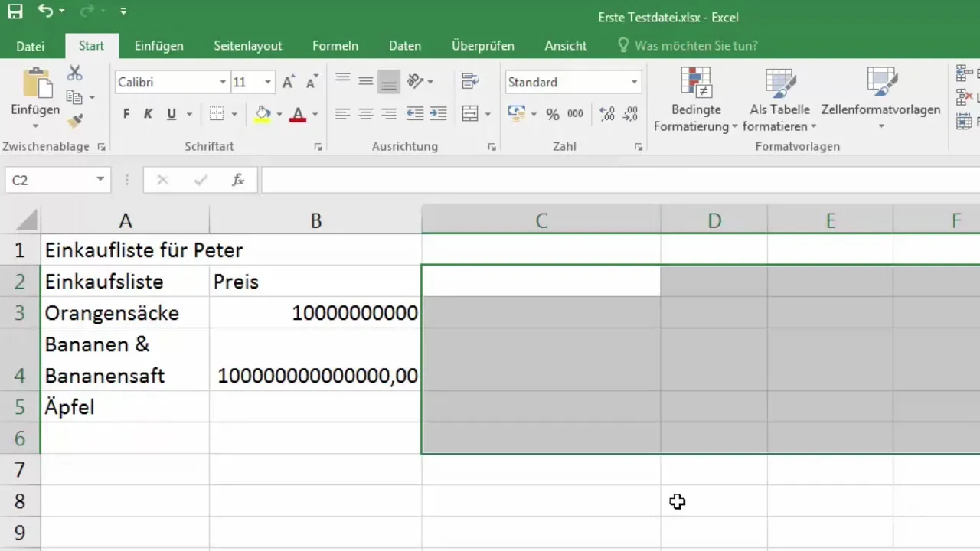Viewport: 980px width, 551px height.
Task: Undo the last action
Action: (46, 11)
